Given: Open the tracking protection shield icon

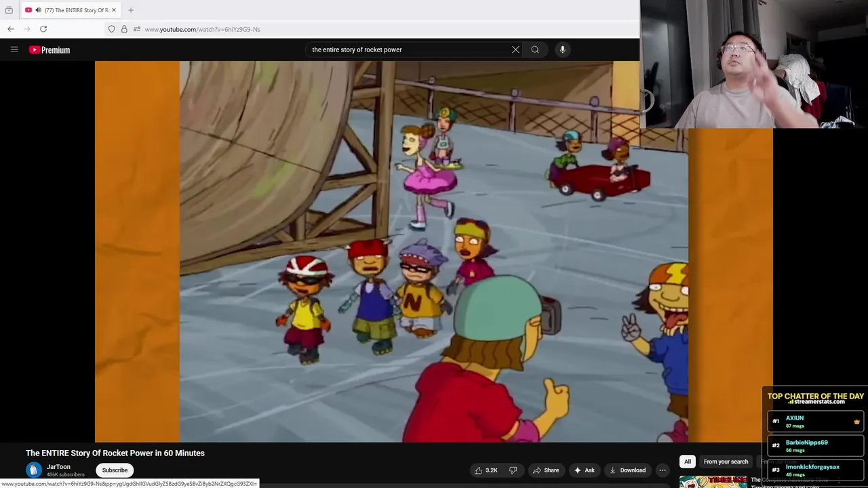Looking at the screenshot, I should (111, 29).
